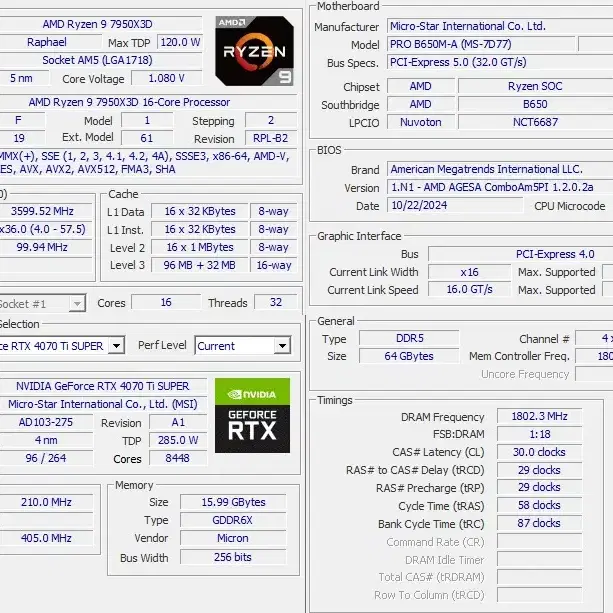Viewport: 613px width, 613px height.
Task: Click the Southbridge B650 value
Action: click(x=536, y=104)
